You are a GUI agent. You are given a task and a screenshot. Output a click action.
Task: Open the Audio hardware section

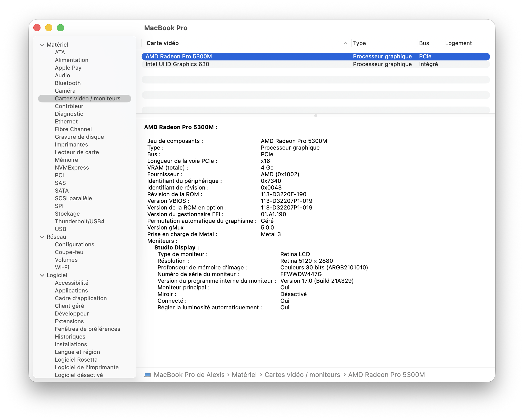click(62, 75)
